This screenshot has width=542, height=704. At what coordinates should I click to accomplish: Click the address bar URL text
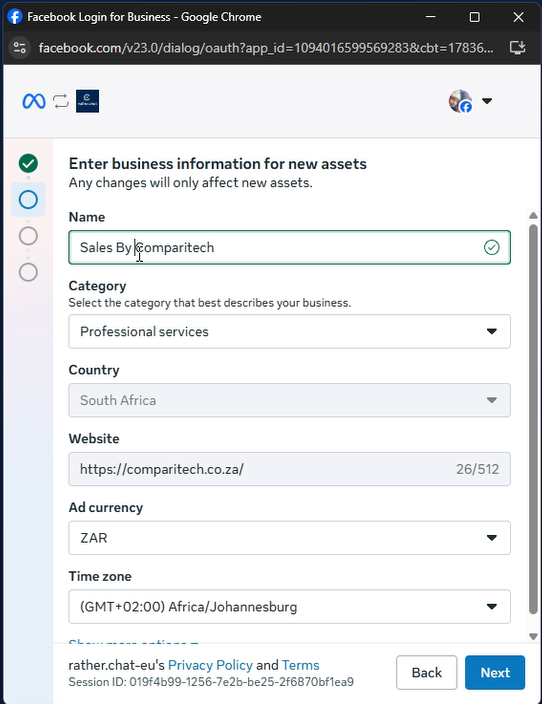[x=266, y=48]
